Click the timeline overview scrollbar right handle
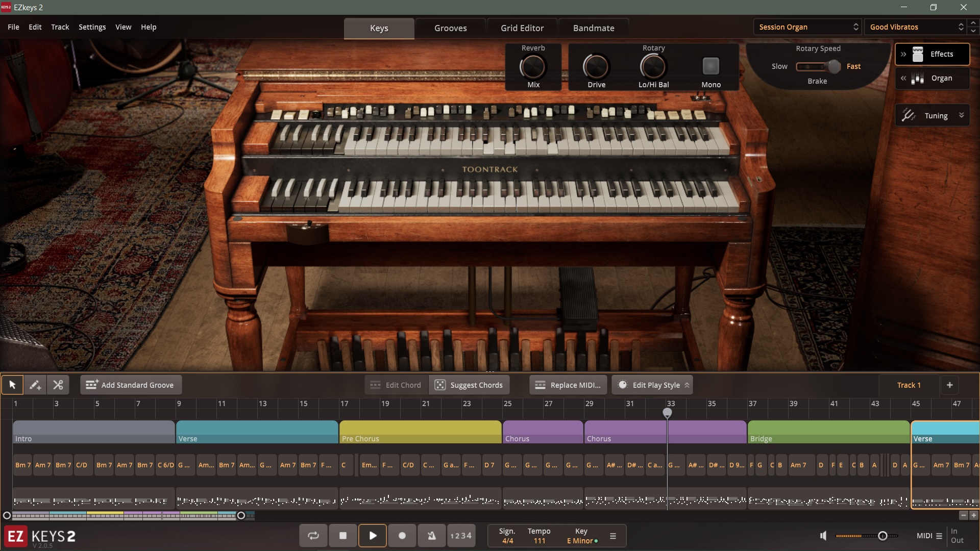980x551 pixels. coord(241,515)
